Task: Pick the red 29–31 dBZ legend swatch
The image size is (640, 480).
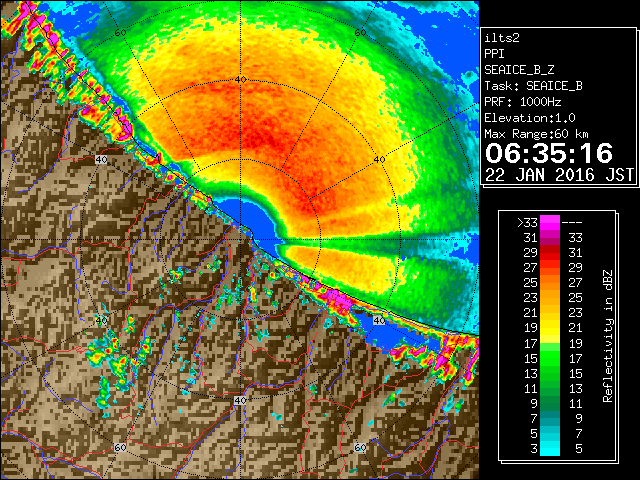Action: tap(550, 253)
